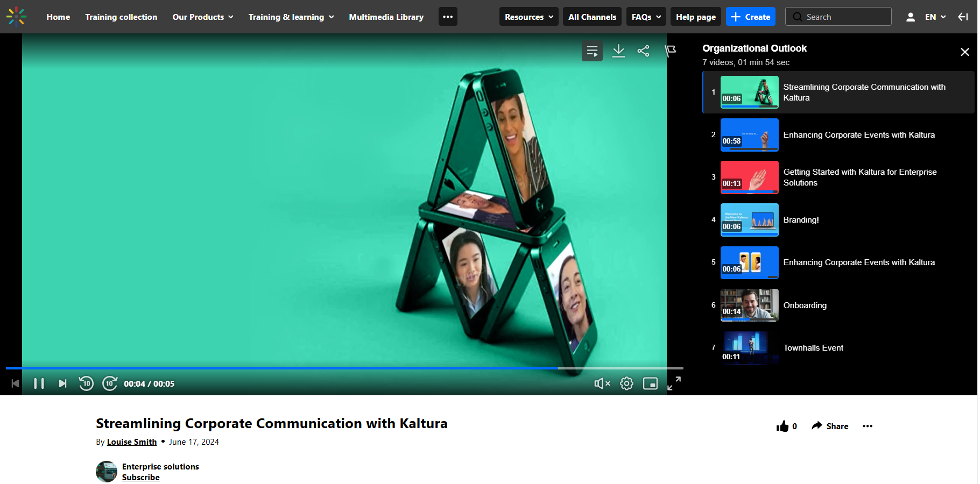Screen dimensions: 980x484
Task: Open the Training collection page
Action: pyautogui.click(x=121, y=17)
